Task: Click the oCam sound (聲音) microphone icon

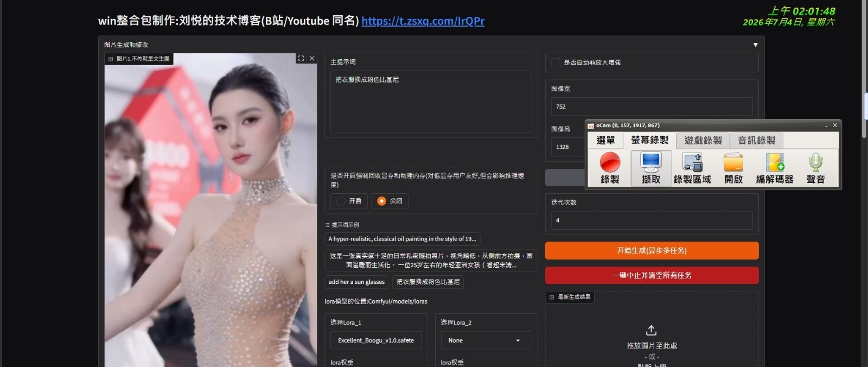Action: pyautogui.click(x=815, y=162)
